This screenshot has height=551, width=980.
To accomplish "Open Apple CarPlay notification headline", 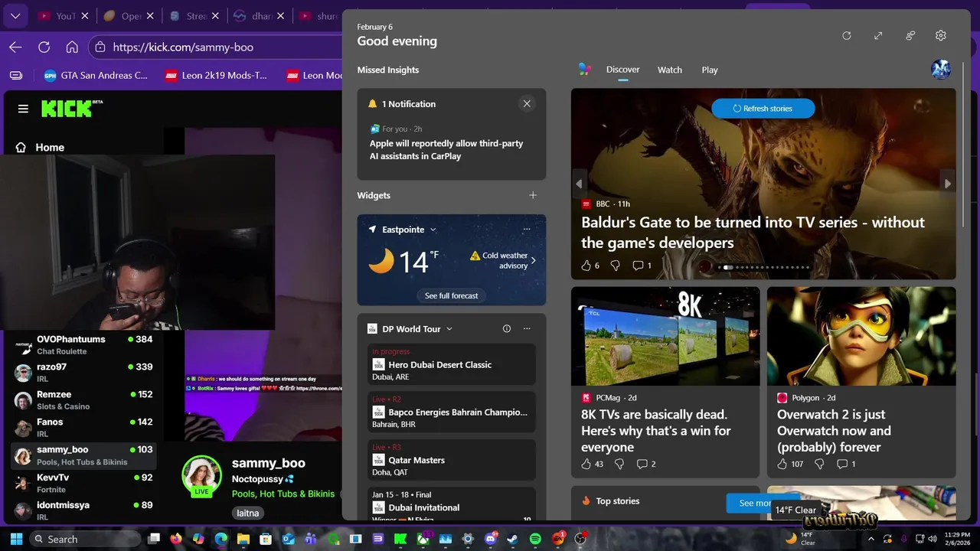I will [x=446, y=149].
